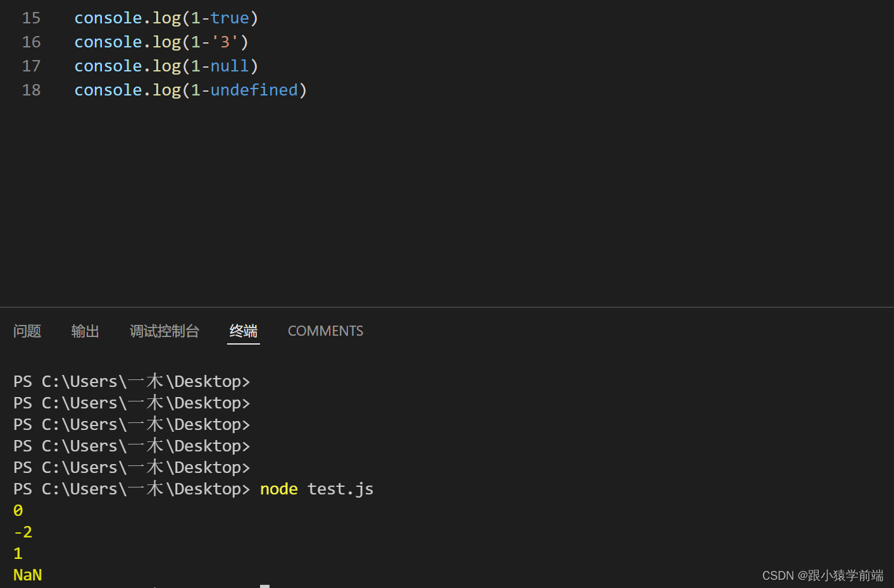The height and width of the screenshot is (588, 894).
Task: Click code line console.log(1-'3')
Action: point(161,42)
